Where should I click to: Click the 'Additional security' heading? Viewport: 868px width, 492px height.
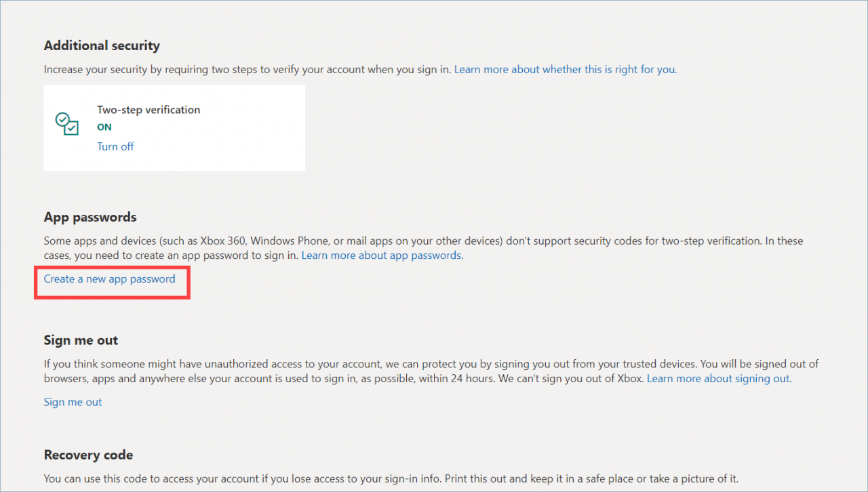pyautogui.click(x=102, y=45)
